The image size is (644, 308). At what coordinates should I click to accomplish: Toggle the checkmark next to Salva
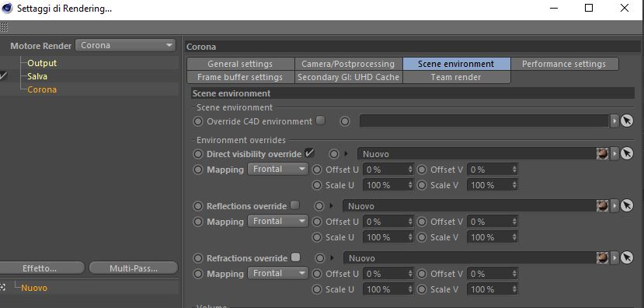[x=3, y=76]
